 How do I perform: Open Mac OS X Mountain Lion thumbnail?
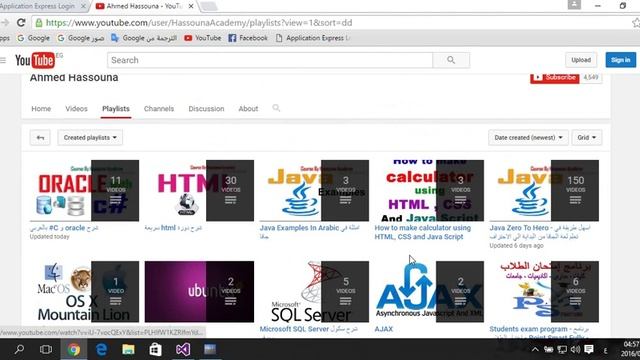tap(84, 292)
